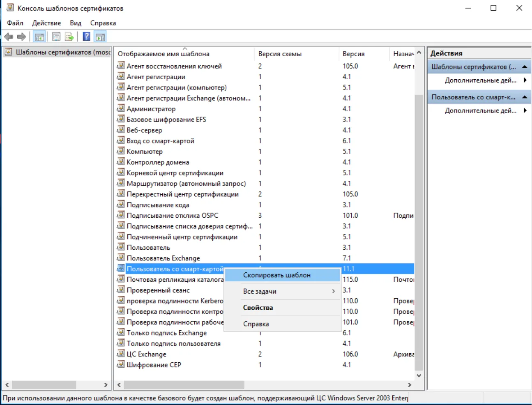Sort by Версия column header
Screen dimensions: 532x405
[x=364, y=54]
